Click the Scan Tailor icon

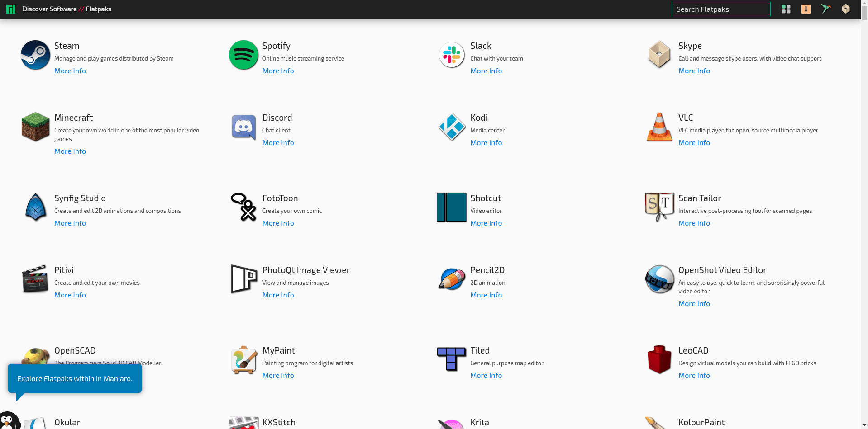coord(659,207)
